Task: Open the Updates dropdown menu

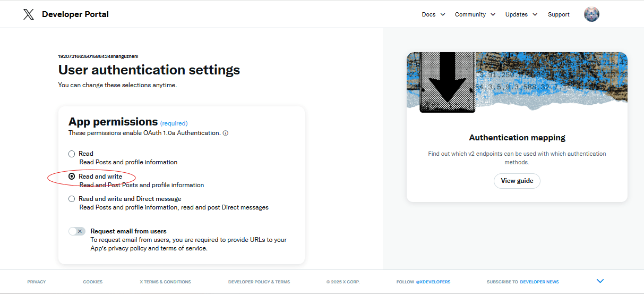Action: 521,14
